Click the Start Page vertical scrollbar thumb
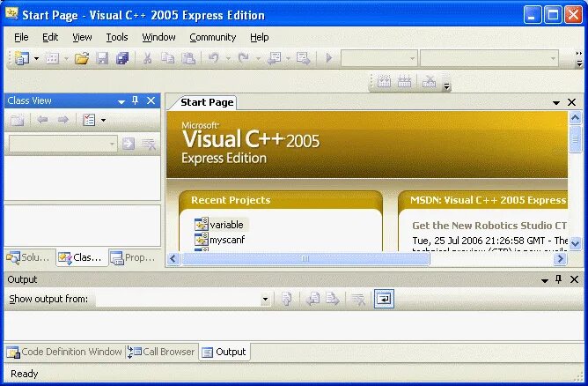This screenshot has width=588, height=386. [575, 139]
